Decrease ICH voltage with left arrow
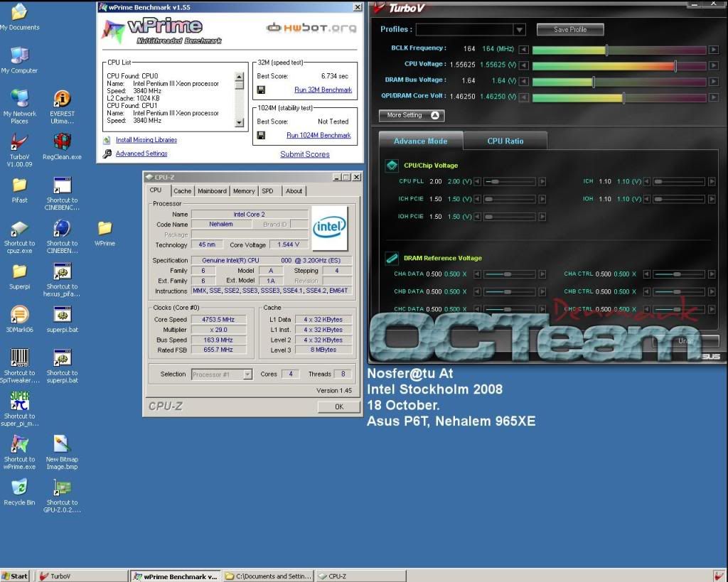The image size is (728, 582). (x=647, y=181)
